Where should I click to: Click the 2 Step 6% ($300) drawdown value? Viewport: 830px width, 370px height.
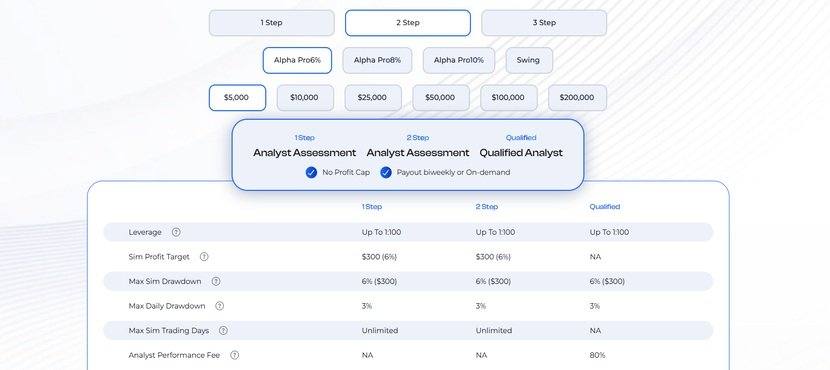[x=493, y=282]
